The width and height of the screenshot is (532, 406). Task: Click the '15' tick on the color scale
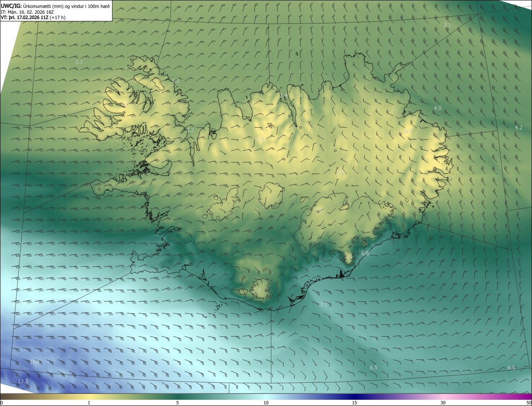click(x=355, y=403)
